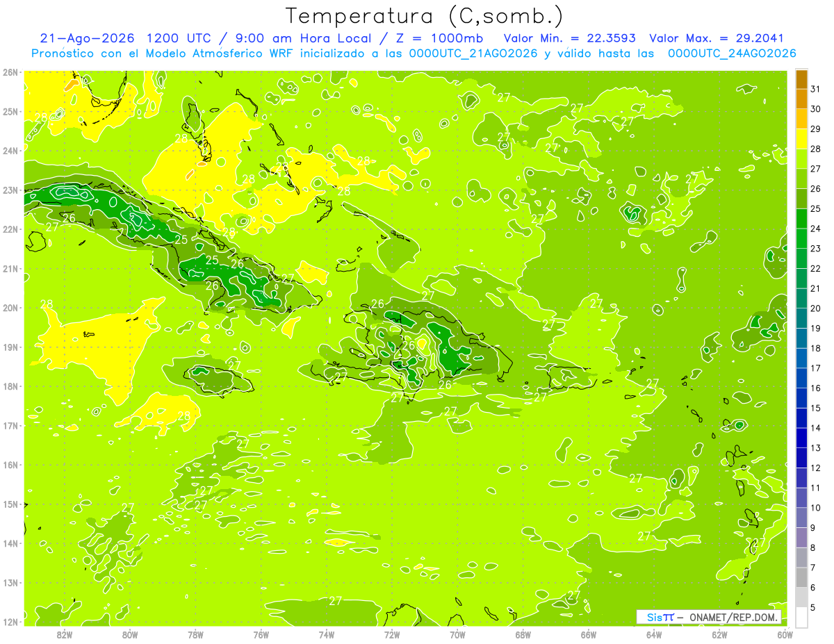Click the "64W" longitude axis label
Image resolution: width=834 pixels, height=644 pixels.
[654, 634]
